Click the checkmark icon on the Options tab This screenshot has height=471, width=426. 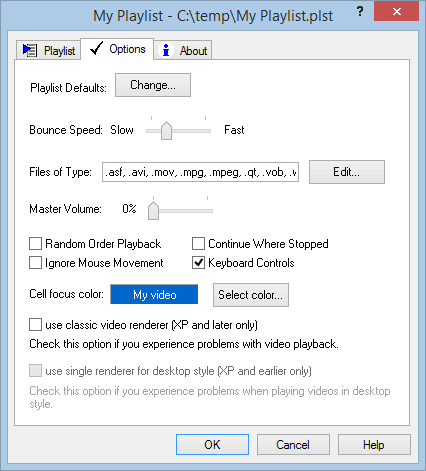97,49
